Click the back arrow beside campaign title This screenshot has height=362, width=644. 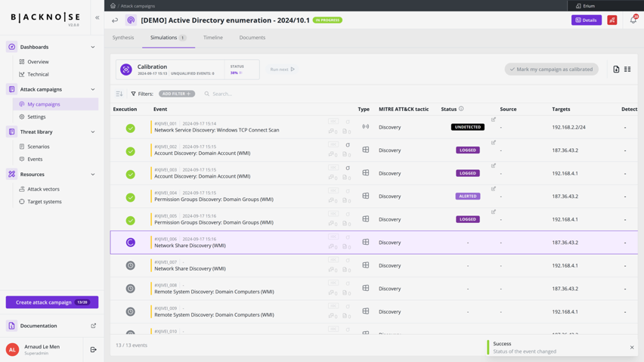click(x=115, y=20)
